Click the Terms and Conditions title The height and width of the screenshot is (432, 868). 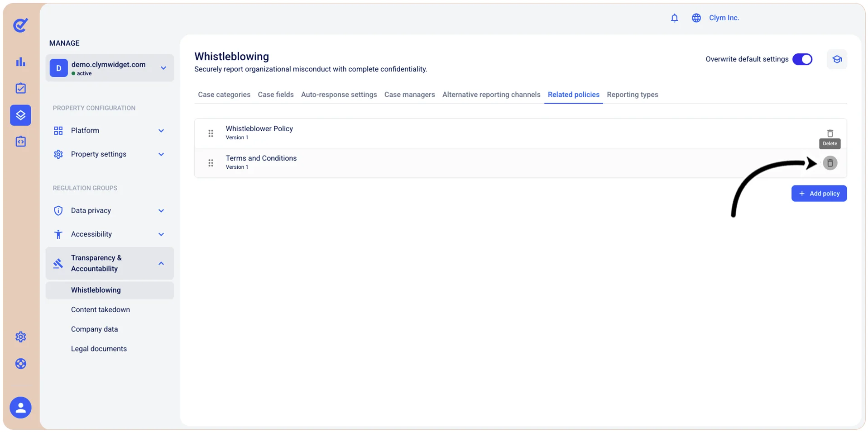[261, 158]
